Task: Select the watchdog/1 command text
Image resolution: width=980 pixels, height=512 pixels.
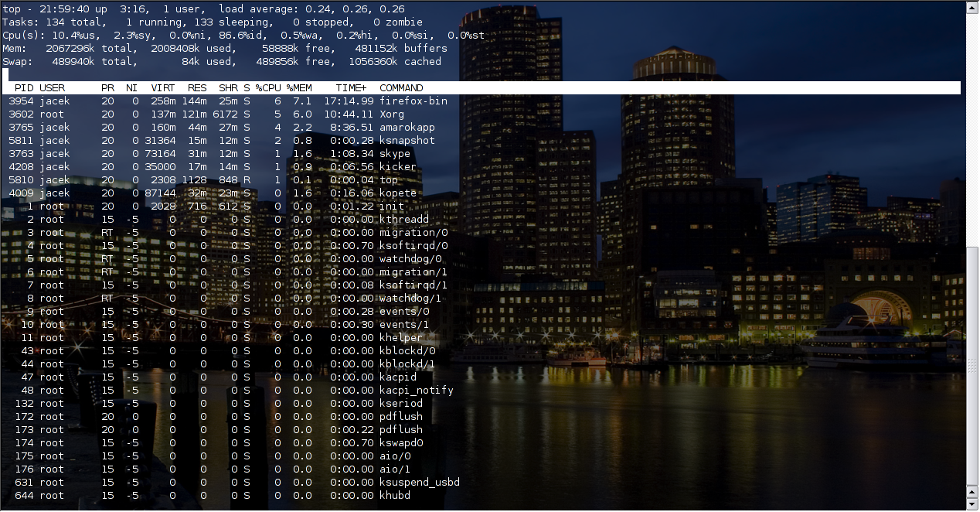Action: tap(410, 299)
